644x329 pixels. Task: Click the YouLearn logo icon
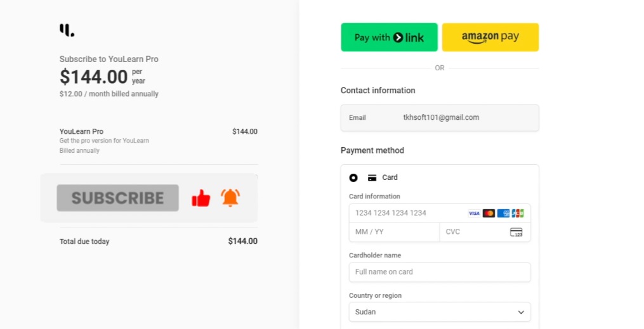[67, 30]
